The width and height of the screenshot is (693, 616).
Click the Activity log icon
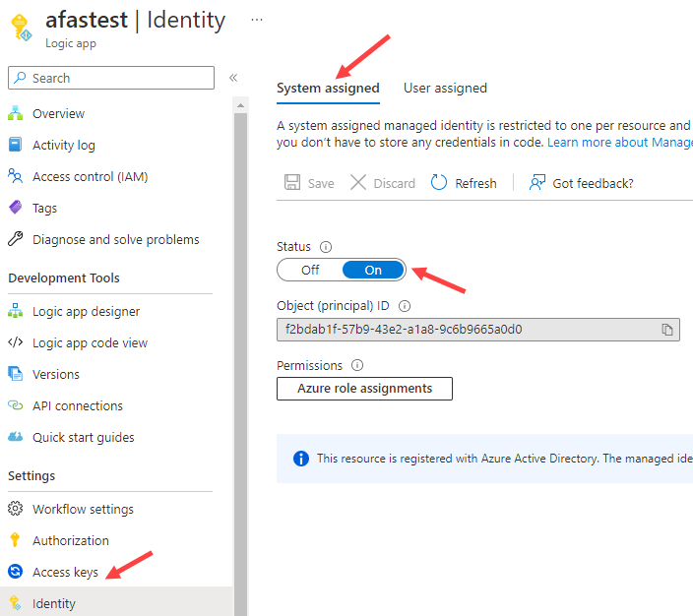16,145
